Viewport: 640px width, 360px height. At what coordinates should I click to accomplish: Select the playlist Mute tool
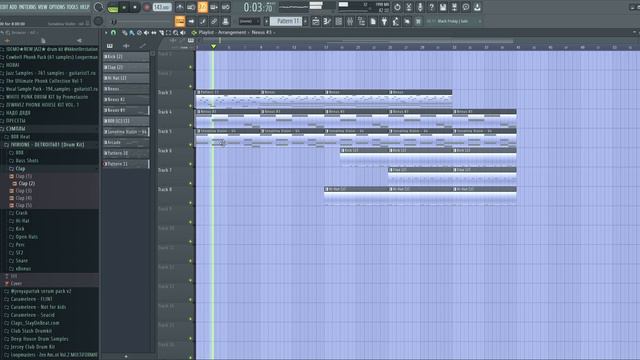(x=147, y=33)
